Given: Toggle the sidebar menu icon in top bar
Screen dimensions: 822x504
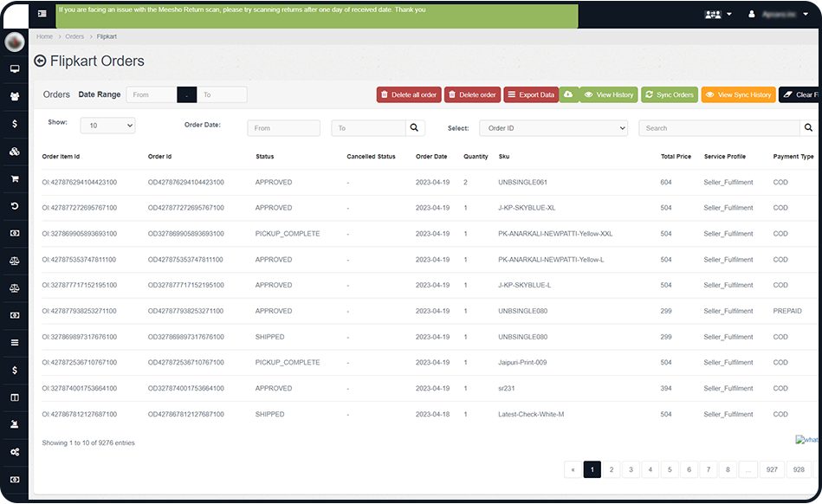Looking at the screenshot, I should 42,14.
